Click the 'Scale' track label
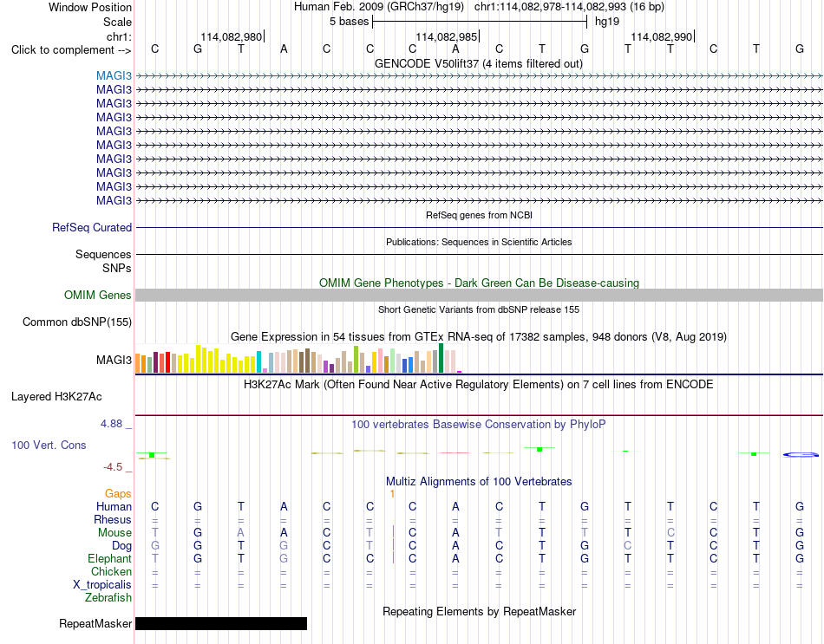The height and width of the screenshot is (644, 824). point(117,22)
